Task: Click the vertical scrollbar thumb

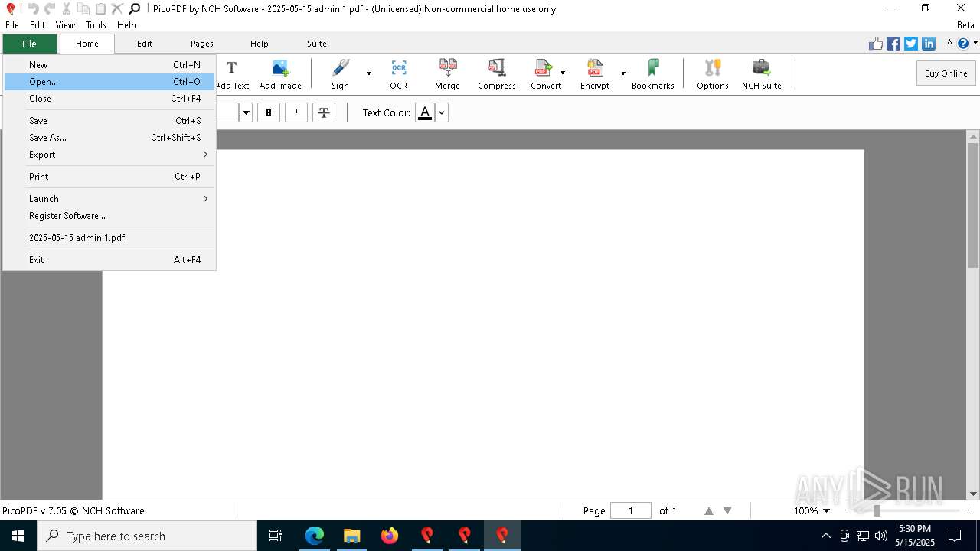Action: [973, 204]
